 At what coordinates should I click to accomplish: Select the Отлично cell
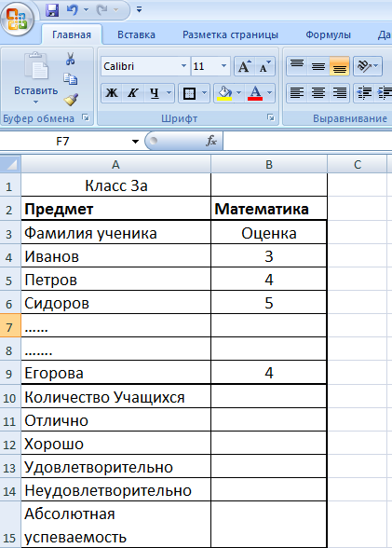tap(115, 419)
